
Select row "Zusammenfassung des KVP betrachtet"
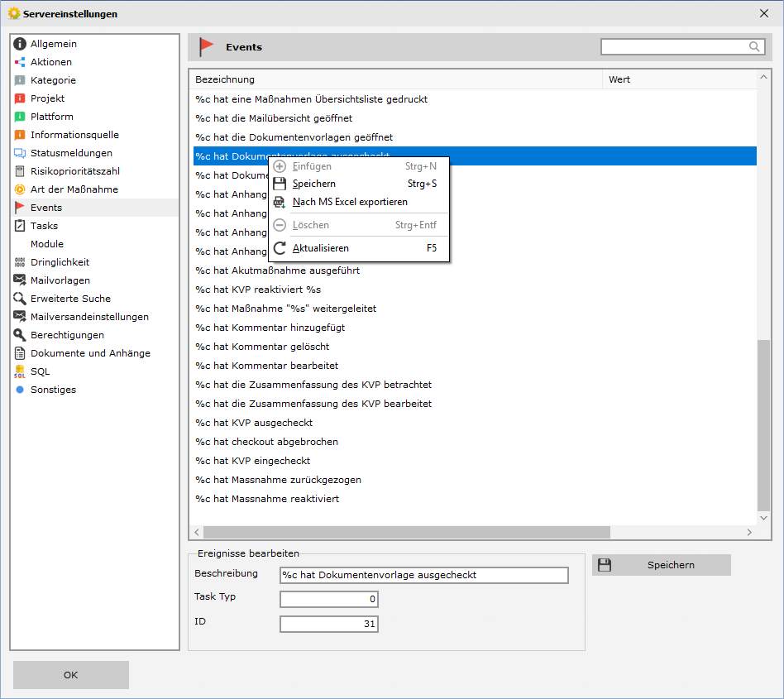(x=475, y=385)
